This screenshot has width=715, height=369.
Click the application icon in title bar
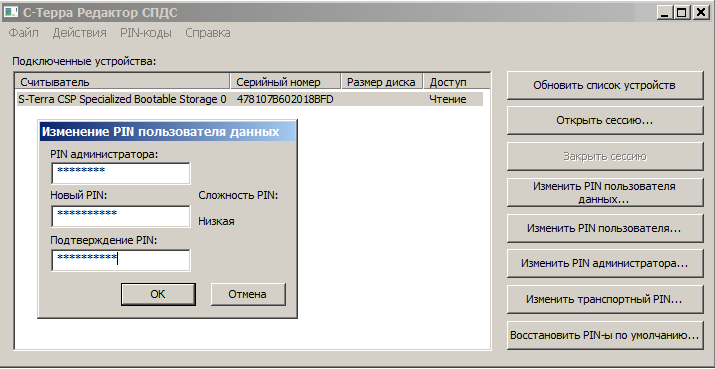tap(11, 12)
